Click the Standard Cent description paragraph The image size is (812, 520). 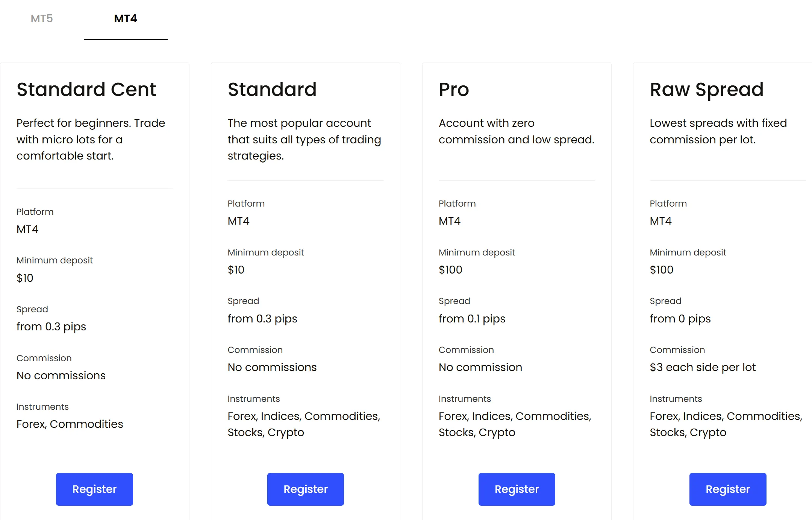91,139
